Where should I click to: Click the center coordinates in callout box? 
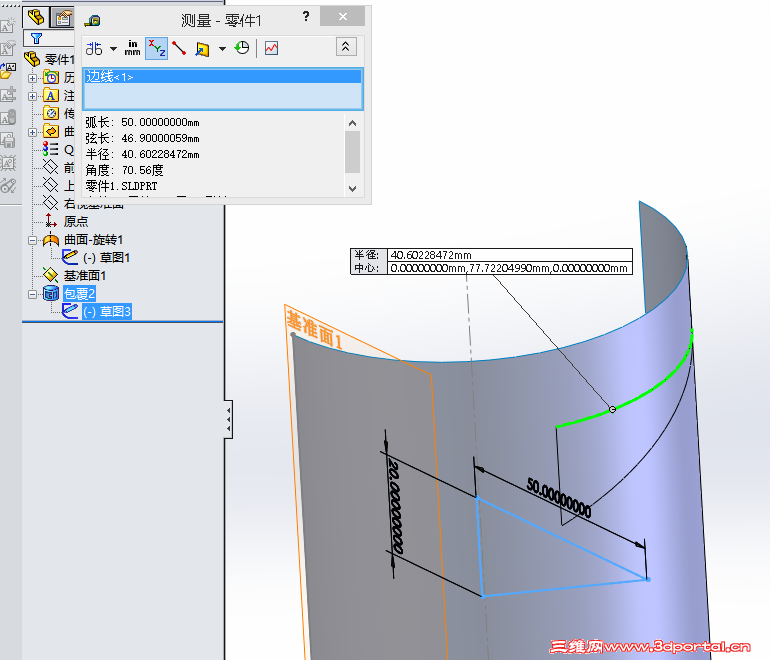(509, 268)
